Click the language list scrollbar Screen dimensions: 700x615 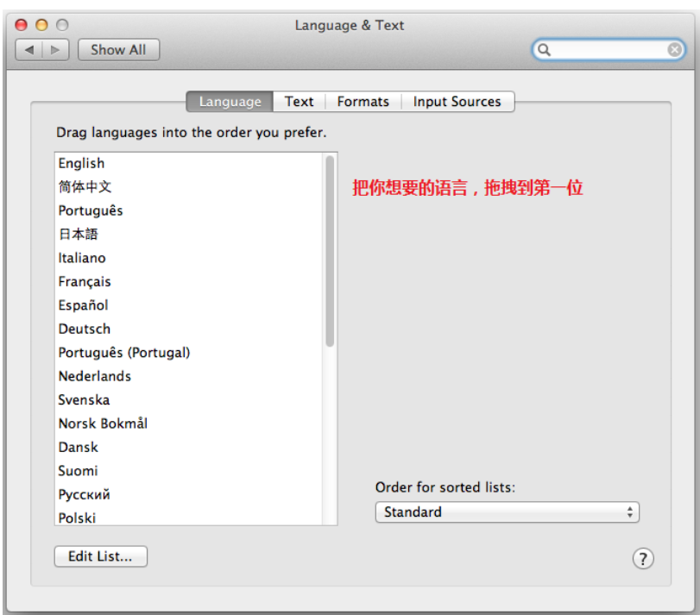click(330, 250)
